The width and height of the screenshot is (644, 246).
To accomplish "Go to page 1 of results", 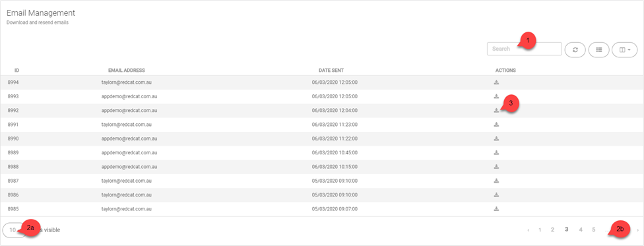I will [x=540, y=230].
